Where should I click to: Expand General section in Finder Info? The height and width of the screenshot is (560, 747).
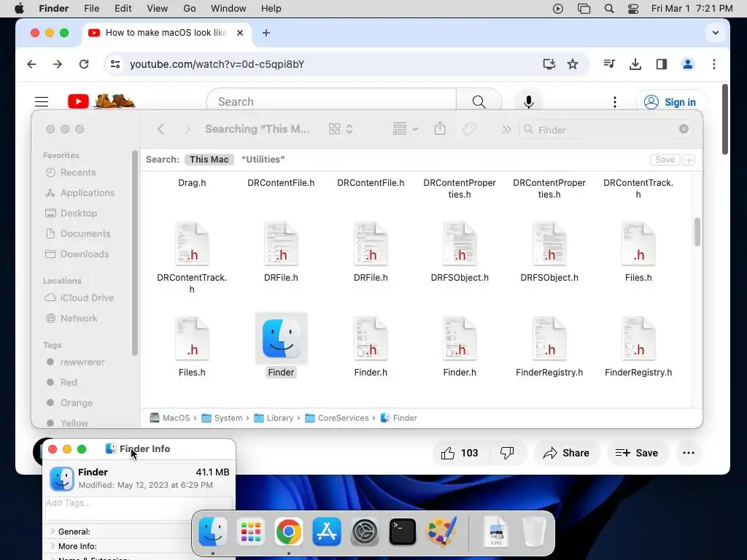point(53,532)
